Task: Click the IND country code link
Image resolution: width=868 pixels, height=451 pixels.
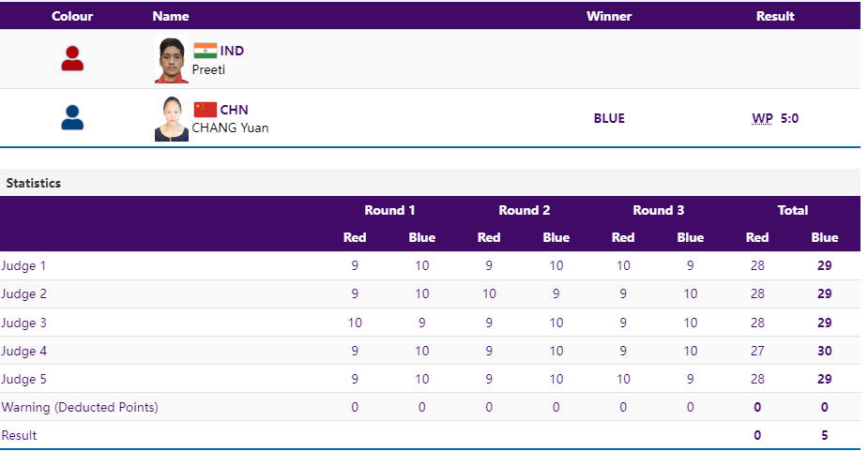Action: [x=232, y=51]
